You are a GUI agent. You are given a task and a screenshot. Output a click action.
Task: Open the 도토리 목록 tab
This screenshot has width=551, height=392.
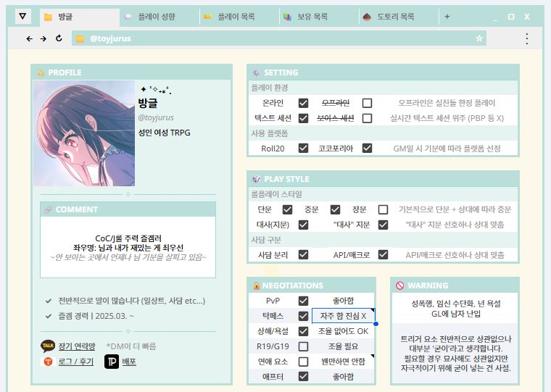[399, 17]
